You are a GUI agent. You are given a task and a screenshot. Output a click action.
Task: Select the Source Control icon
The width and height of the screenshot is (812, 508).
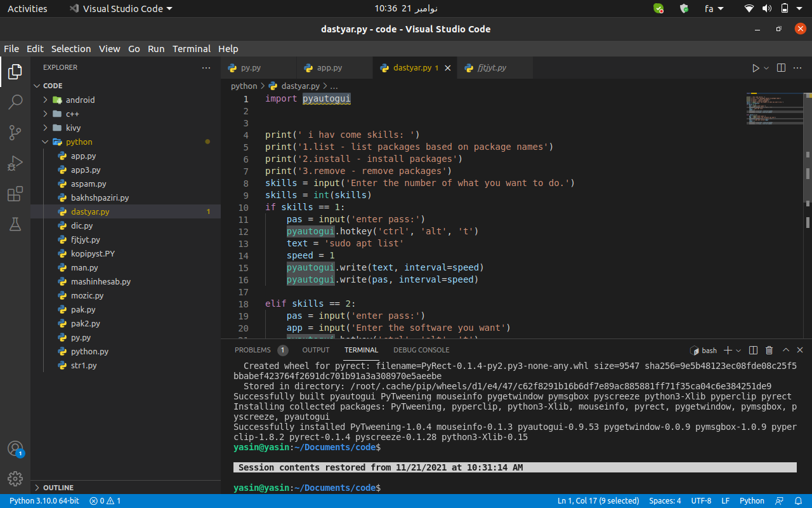click(x=15, y=132)
